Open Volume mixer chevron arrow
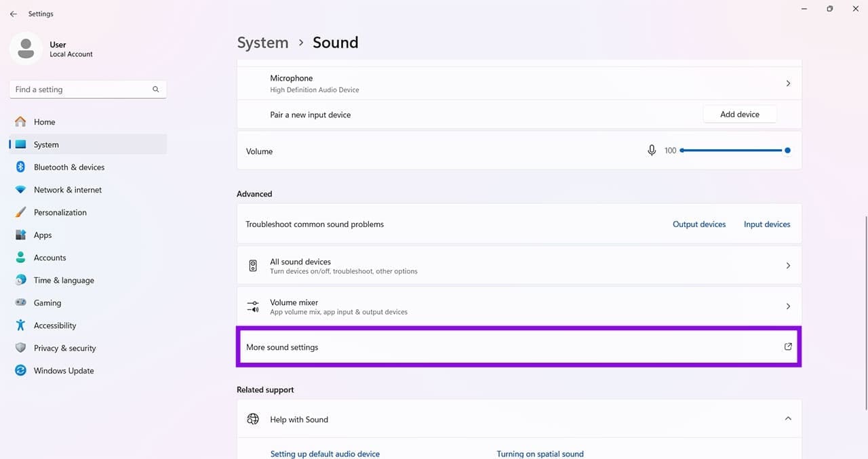Viewport: 868px width, 459px height. 788,306
